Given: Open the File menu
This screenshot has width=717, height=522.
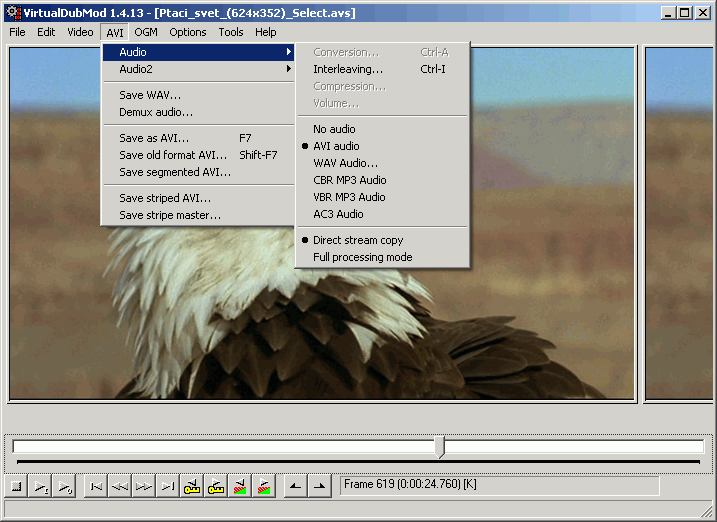Looking at the screenshot, I should (x=17, y=32).
